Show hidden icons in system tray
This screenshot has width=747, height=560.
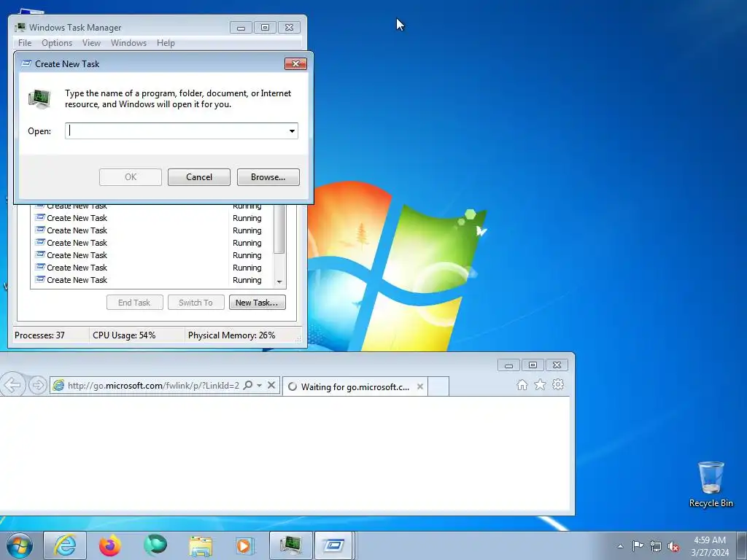[620, 546]
